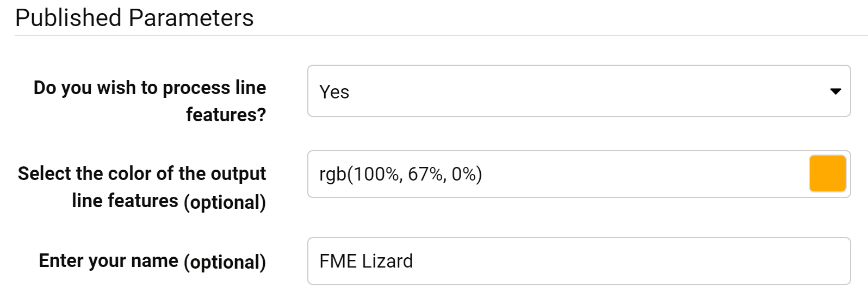
Task: Click "Select the color of the output" label
Action: tap(141, 173)
